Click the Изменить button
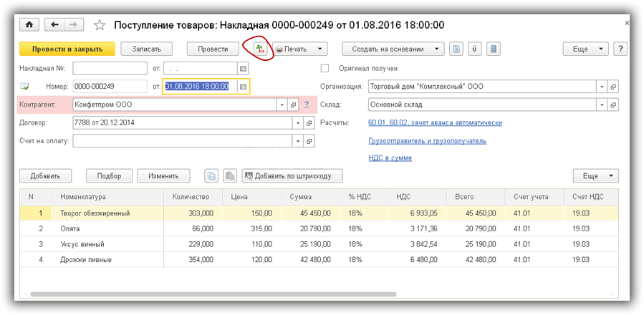The image size is (644, 315). pos(163,176)
